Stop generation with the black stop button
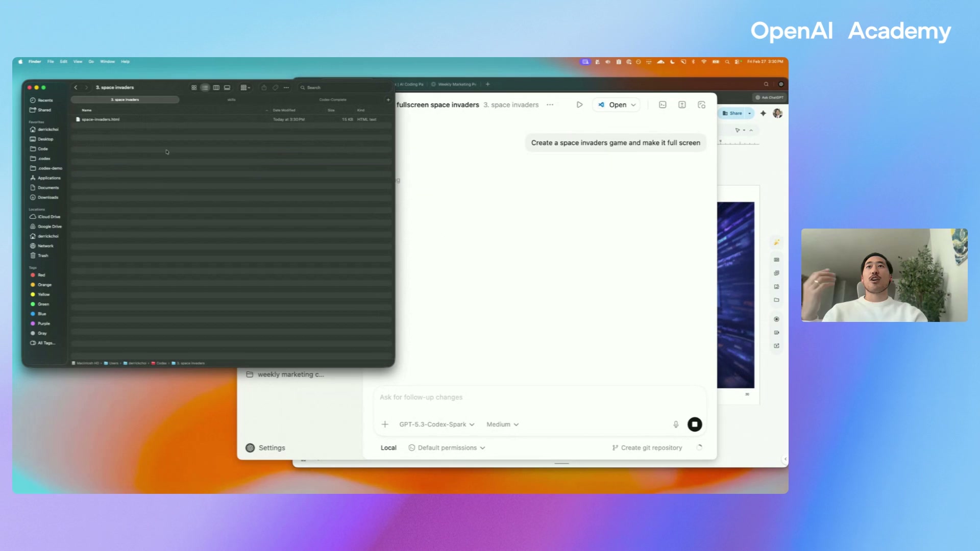The image size is (980, 551). click(694, 424)
